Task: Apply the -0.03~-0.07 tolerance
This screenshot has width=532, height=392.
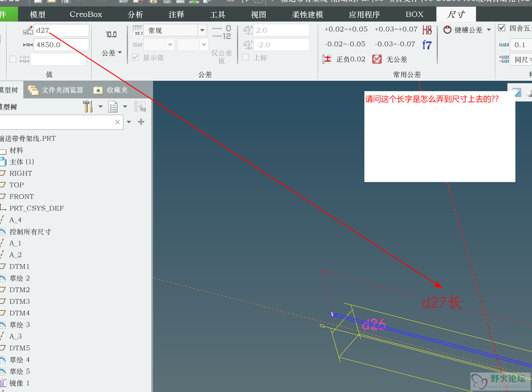Action: (395, 44)
